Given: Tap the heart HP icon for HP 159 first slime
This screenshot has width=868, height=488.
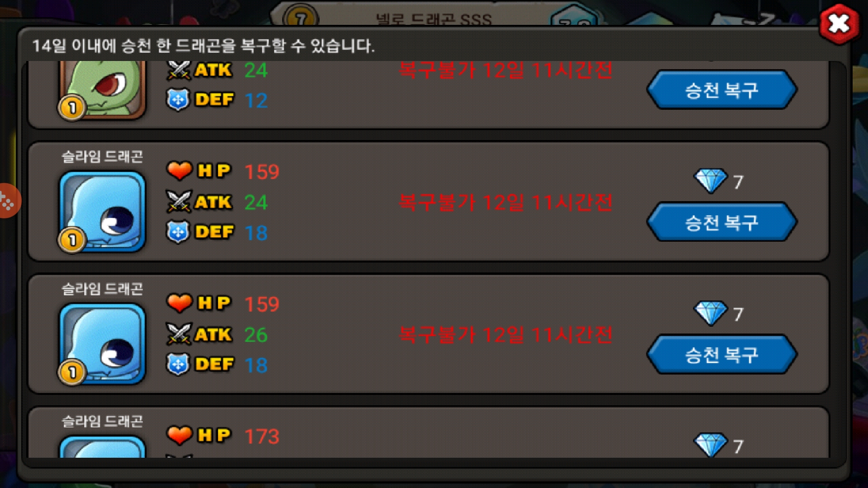Looking at the screenshot, I should pos(179,171).
